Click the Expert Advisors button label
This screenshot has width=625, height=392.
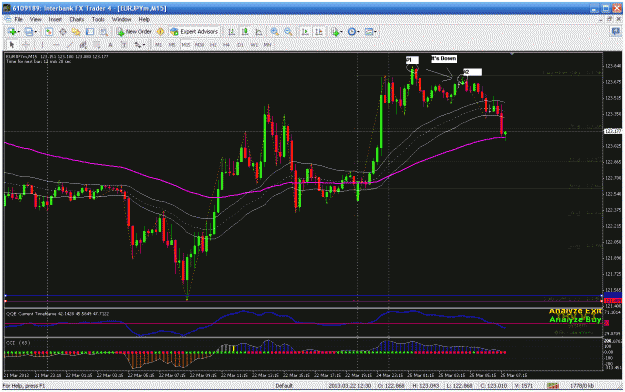(199, 32)
